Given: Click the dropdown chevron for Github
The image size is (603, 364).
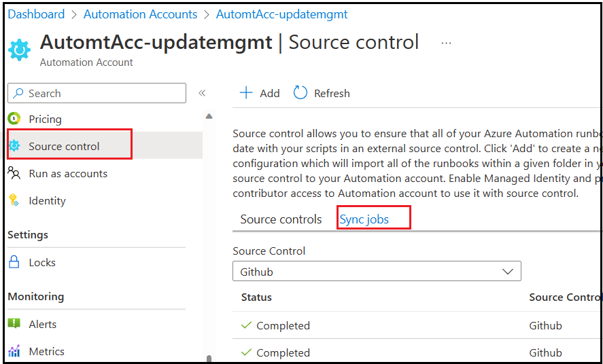Looking at the screenshot, I should coord(508,272).
